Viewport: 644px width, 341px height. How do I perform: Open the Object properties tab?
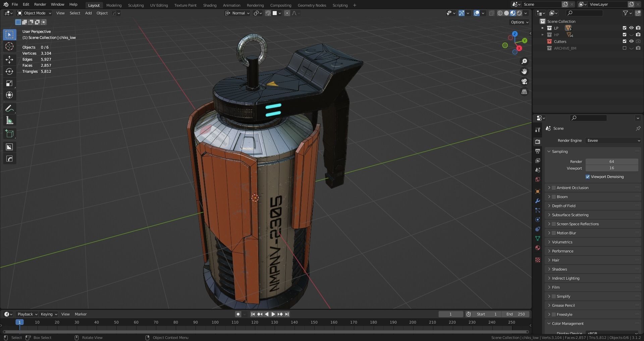(538, 191)
